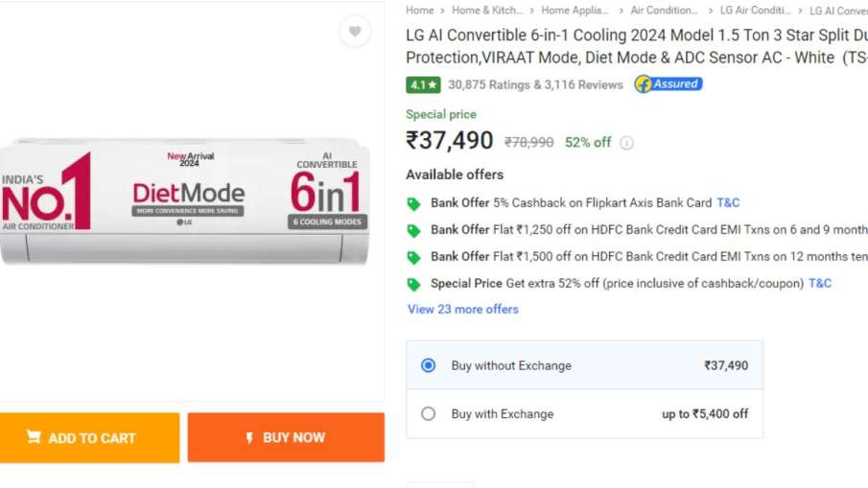Click the green tag icon beside 5% Cashback offer

pyautogui.click(x=413, y=203)
